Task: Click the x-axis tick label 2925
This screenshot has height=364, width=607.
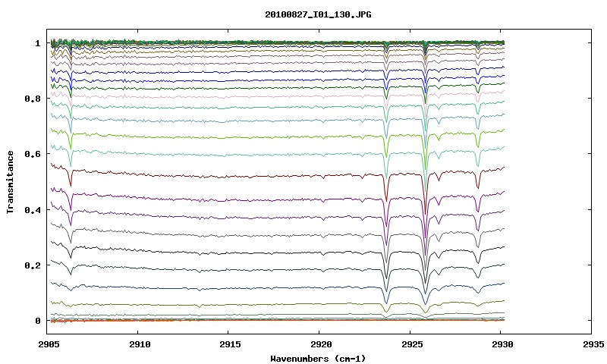Action: click(411, 344)
